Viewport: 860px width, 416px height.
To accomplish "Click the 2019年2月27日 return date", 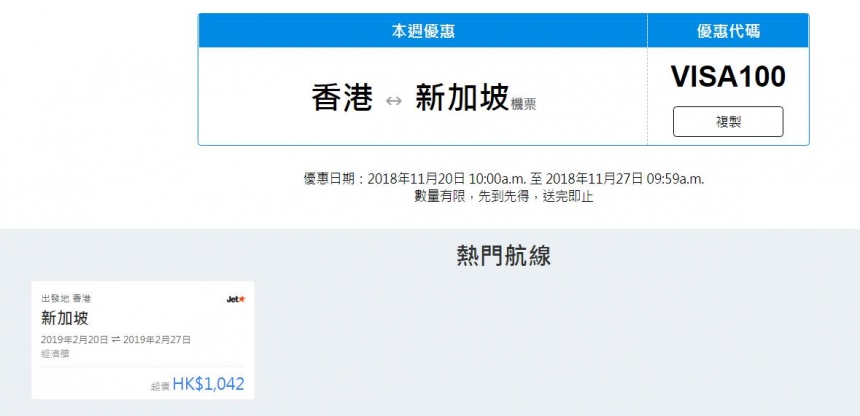I will (x=157, y=340).
